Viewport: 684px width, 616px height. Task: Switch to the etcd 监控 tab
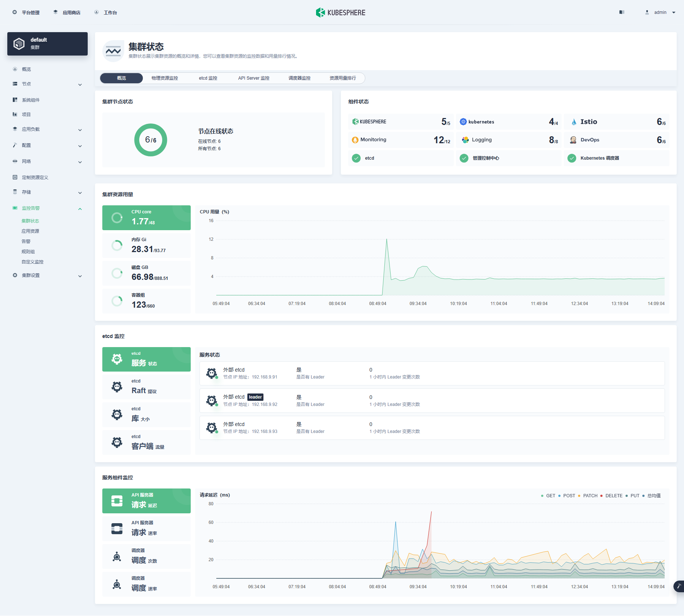208,78
